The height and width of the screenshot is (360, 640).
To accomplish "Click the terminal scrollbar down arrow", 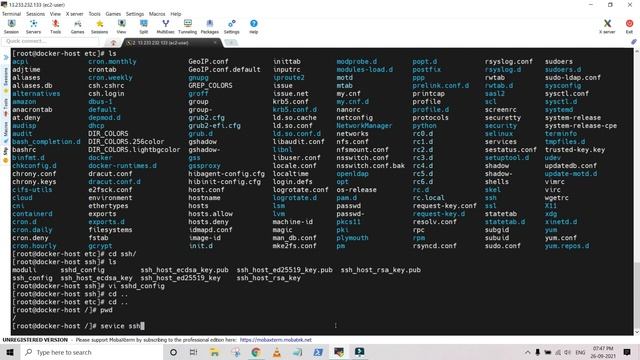I will click(636, 332).
